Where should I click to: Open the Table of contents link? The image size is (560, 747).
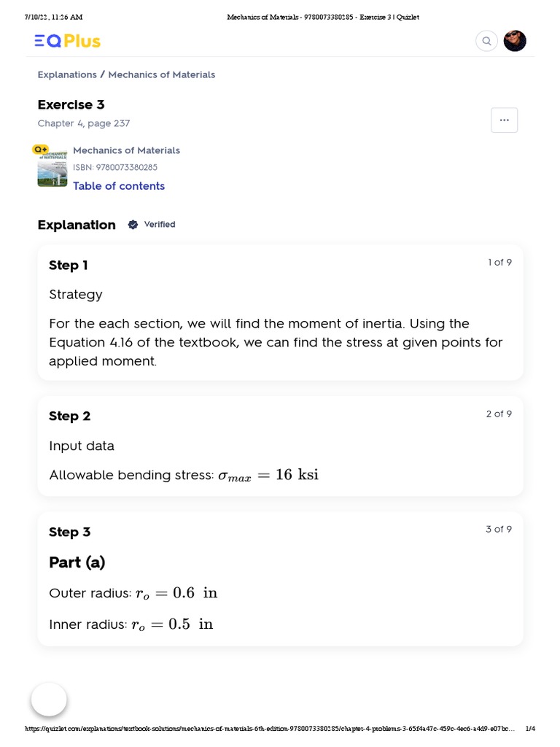pyautogui.click(x=119, y=186)
